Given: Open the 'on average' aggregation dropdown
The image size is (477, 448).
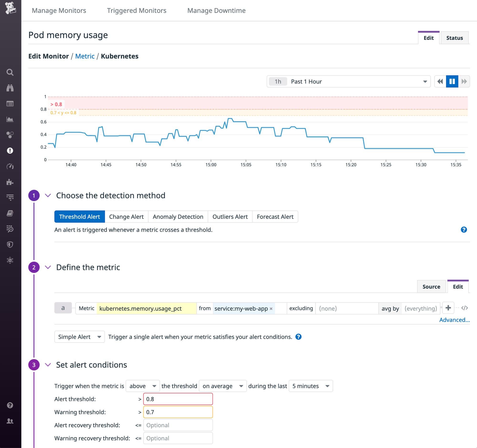Looking at the screenshot, I should tap(222, 386).
